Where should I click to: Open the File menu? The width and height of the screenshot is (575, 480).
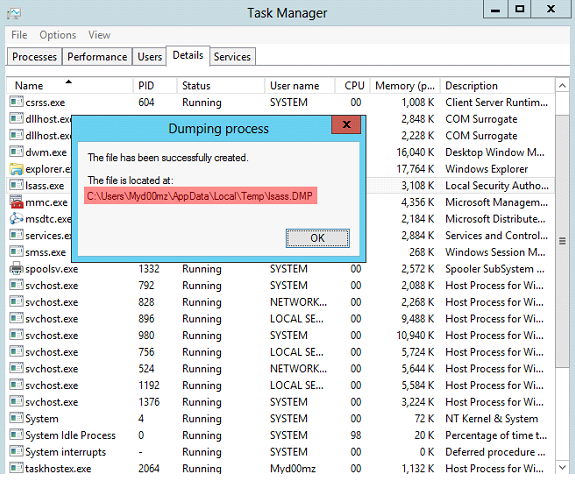(19, 35)
